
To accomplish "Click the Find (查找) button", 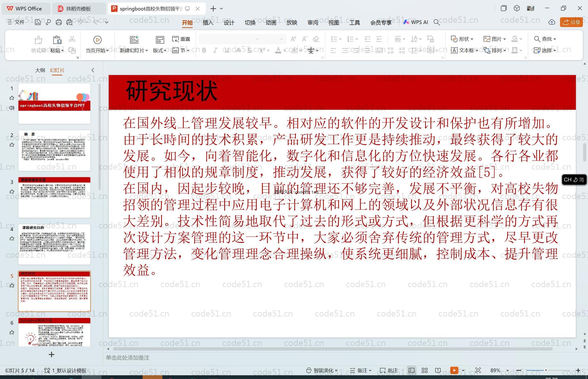I will point(545,39).
